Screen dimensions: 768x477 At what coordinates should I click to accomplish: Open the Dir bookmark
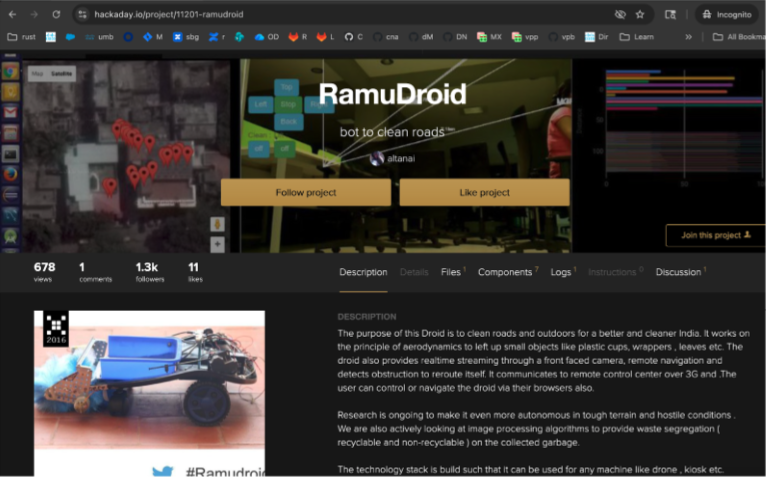[x=597, y=37]
